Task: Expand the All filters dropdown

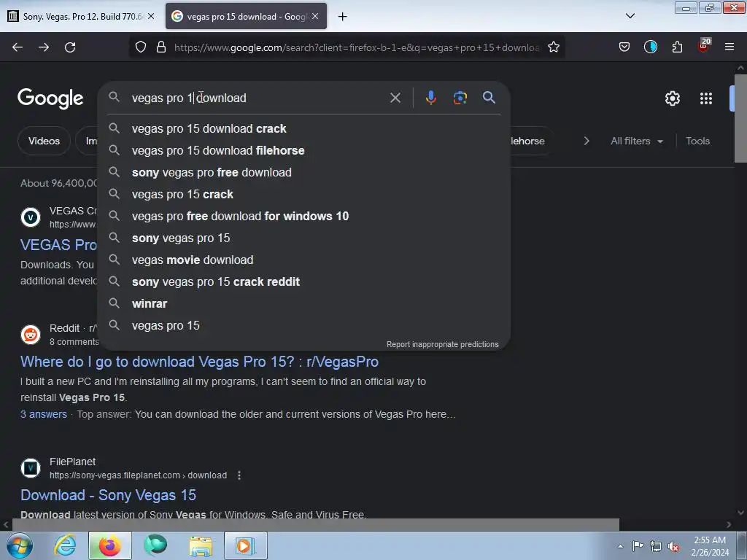Action: (637, 141)
